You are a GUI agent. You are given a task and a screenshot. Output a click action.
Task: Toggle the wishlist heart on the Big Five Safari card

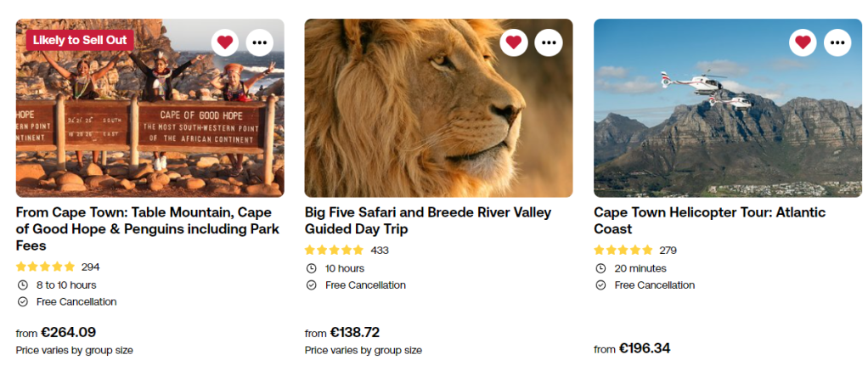click(514, 42)
